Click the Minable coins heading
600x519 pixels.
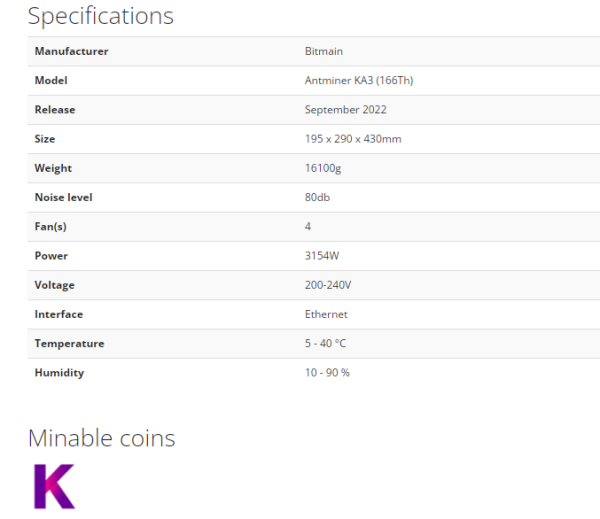[x=101, y=438]
